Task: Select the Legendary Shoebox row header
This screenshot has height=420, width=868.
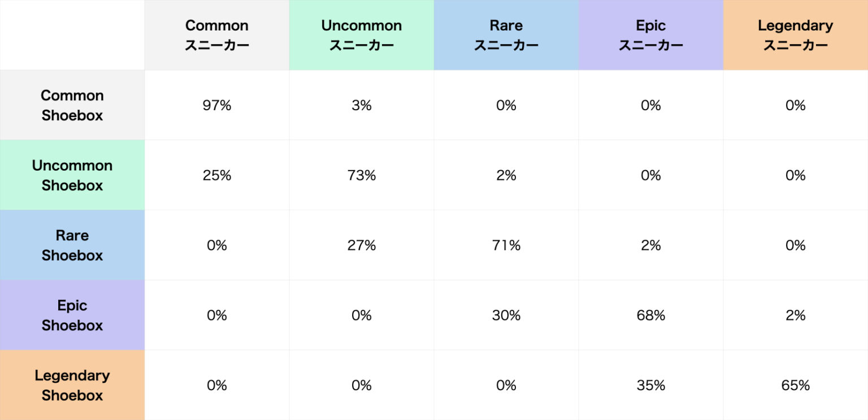Action: 72,385
